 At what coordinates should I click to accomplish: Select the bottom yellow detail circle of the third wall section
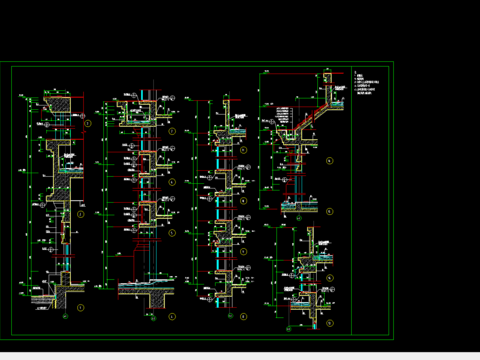tap(244, 317)
